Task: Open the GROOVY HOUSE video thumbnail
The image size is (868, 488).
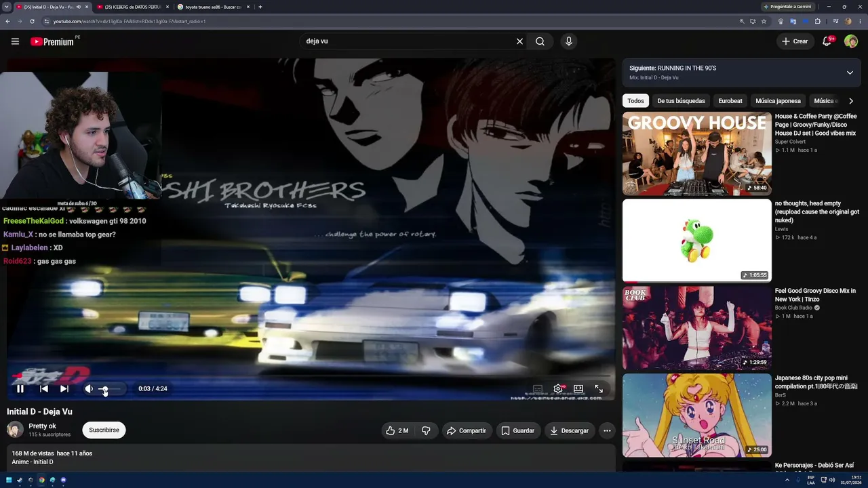Action: [x=697, y=154]
